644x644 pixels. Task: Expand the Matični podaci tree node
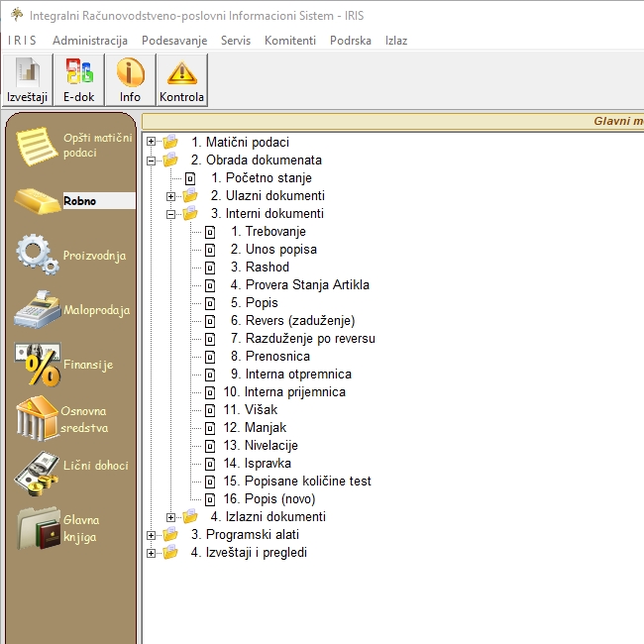(x=151, y=142)
